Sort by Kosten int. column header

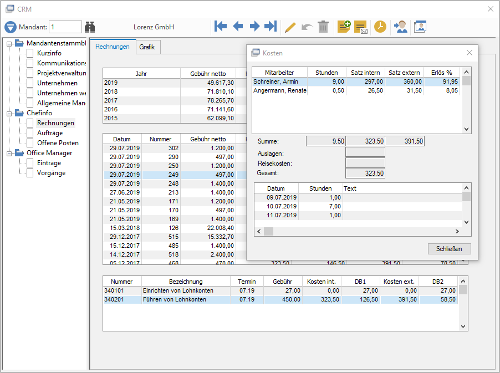click(322, 282)
